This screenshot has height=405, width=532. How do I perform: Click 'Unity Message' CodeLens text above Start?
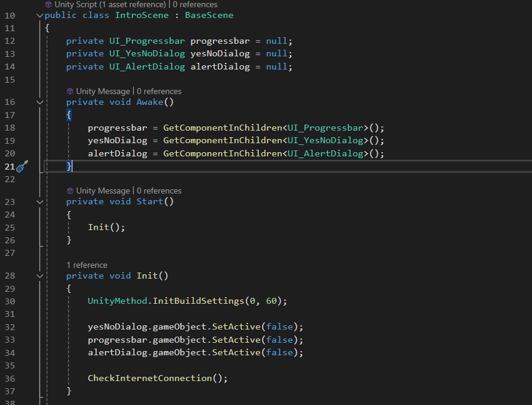point(103,191)
